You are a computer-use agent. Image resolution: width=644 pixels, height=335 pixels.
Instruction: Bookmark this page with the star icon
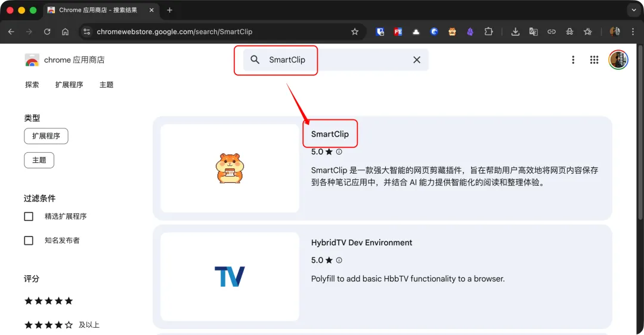click(x=355, y=32)
